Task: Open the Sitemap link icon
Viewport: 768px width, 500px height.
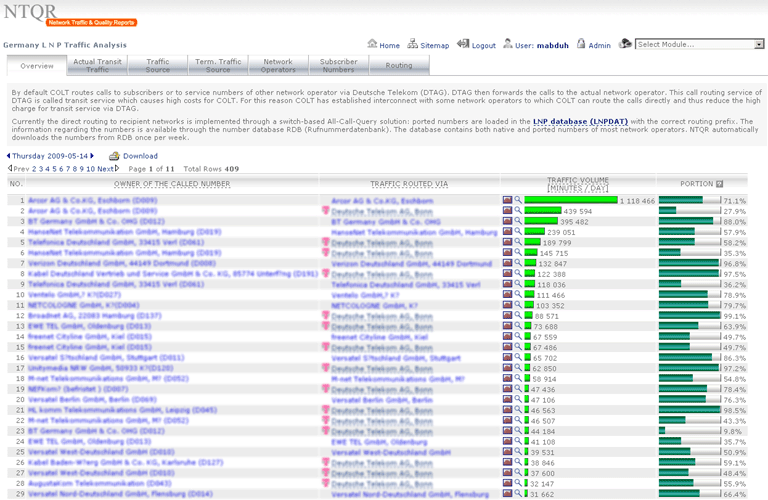Action: click(413, 45)
